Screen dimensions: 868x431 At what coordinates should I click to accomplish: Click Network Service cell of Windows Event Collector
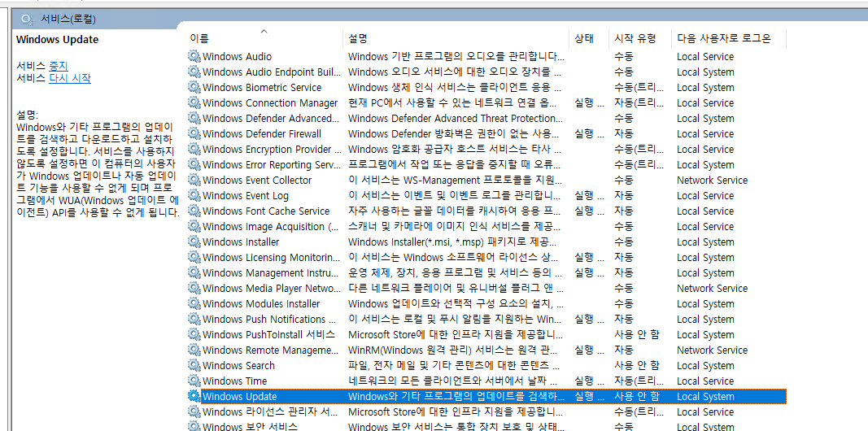click(x=712, y=181)
